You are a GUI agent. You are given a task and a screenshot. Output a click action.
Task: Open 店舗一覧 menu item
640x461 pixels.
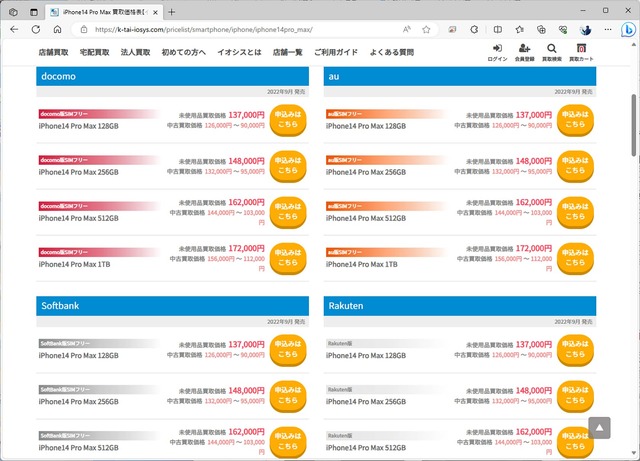(x=288, y=52)
